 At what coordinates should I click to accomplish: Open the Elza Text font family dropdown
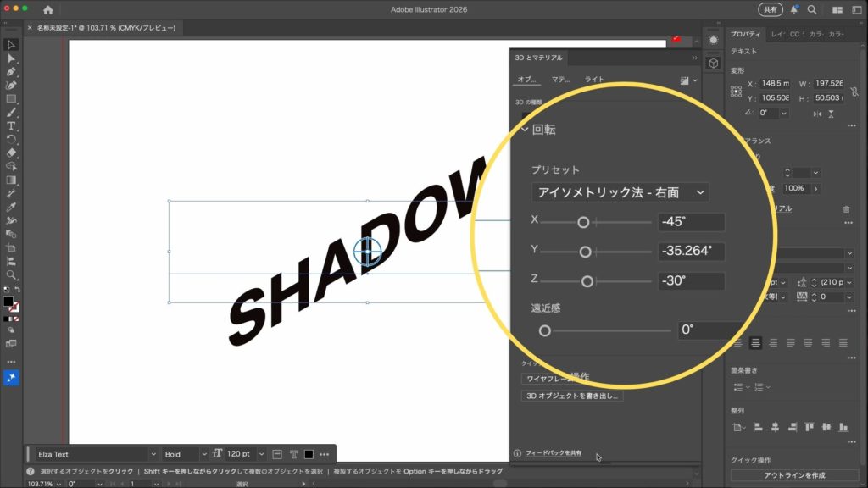(x=95, y=454)
